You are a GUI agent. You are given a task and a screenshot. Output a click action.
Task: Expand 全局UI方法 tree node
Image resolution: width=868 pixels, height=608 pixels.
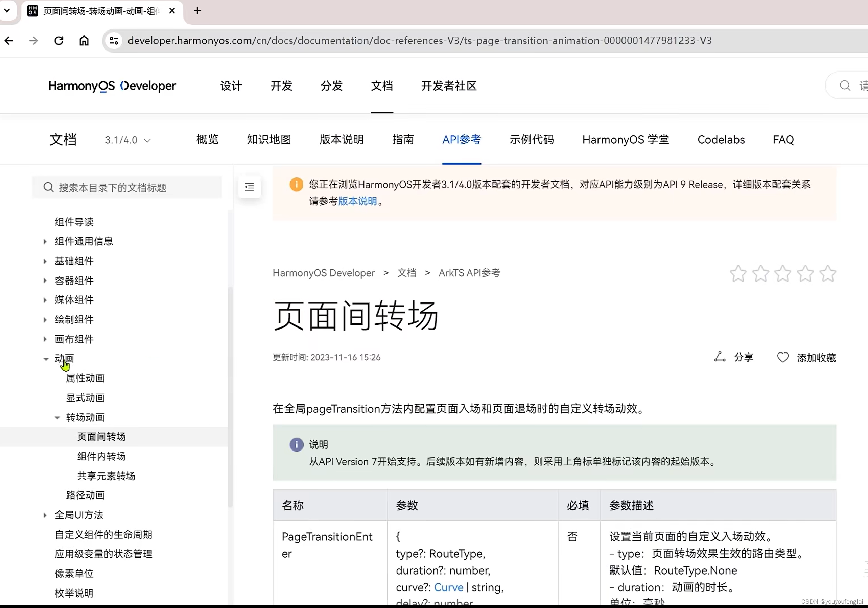(45, 515)
